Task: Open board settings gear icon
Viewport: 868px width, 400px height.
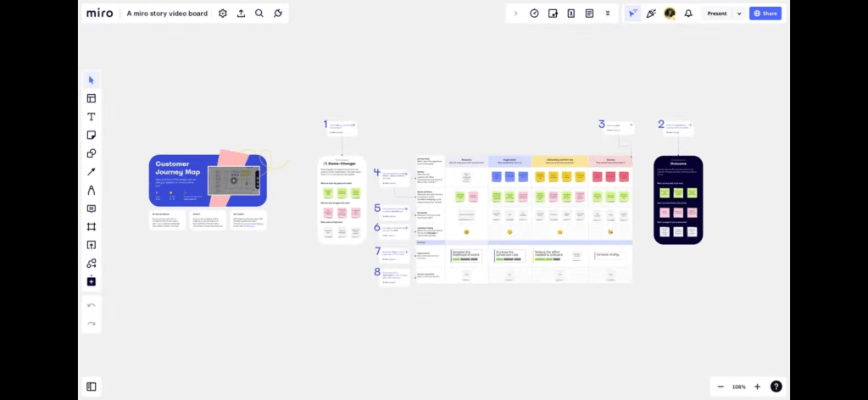Action: 223,14
